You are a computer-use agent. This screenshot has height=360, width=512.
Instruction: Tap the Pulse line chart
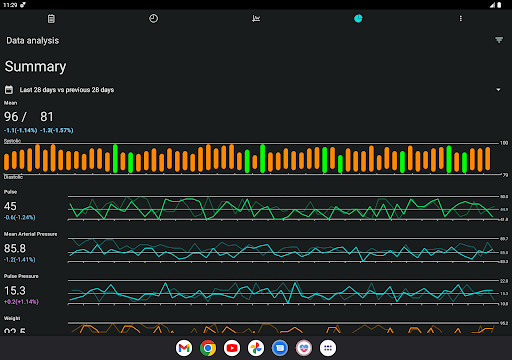coord(282,208)
